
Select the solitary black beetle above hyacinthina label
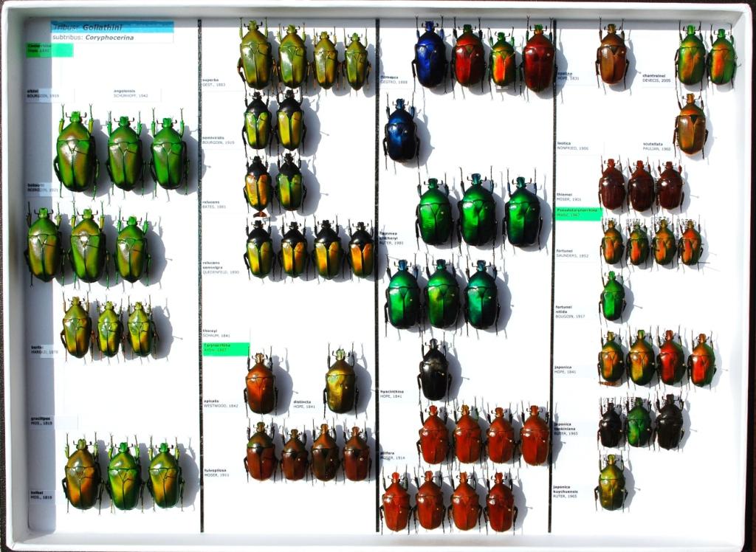(x=434, y=370)
